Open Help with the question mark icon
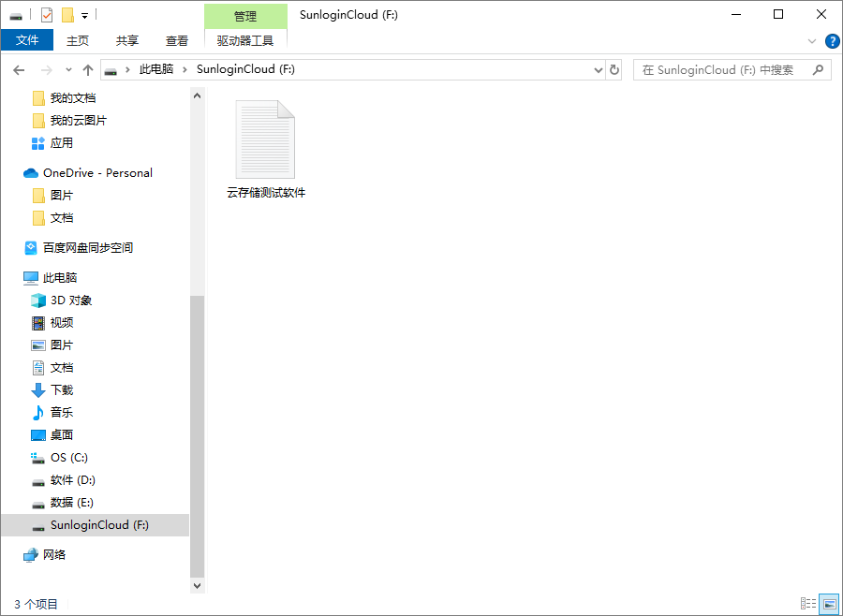 pyautogui.click(x=832, y=41)
